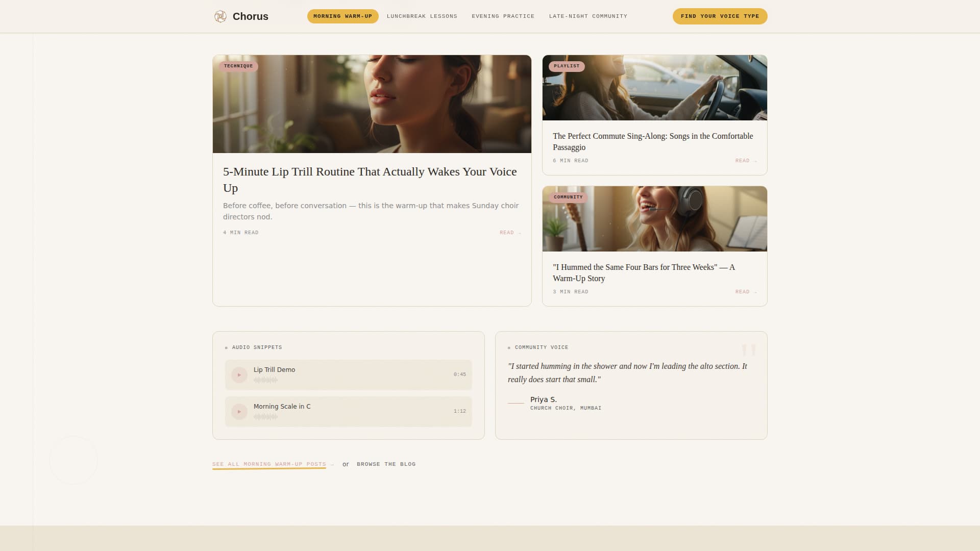980x551 pixels.
Task: Click Church Choir, Mumbai caption
Action: click(x=566, y=408)
